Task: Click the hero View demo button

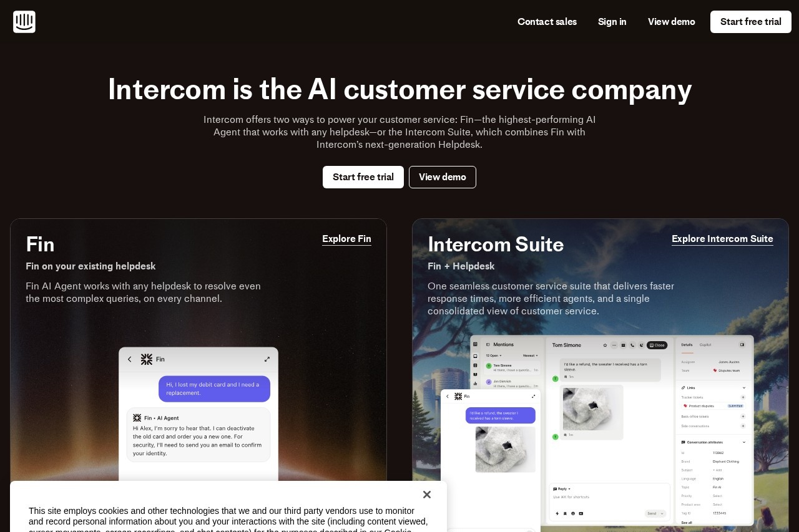Action: pyautogui.click(x=443, y=177)
